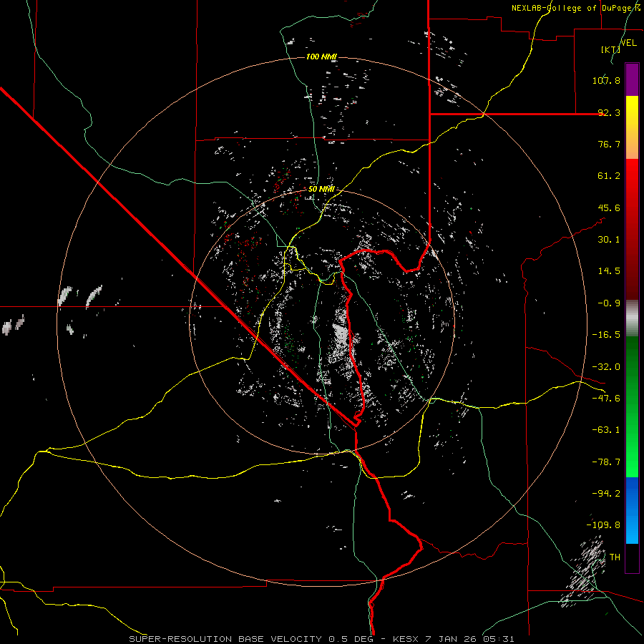Click the -16.5 velocity scale value
The height and width of the screenshot is (644, 644).
606,335
